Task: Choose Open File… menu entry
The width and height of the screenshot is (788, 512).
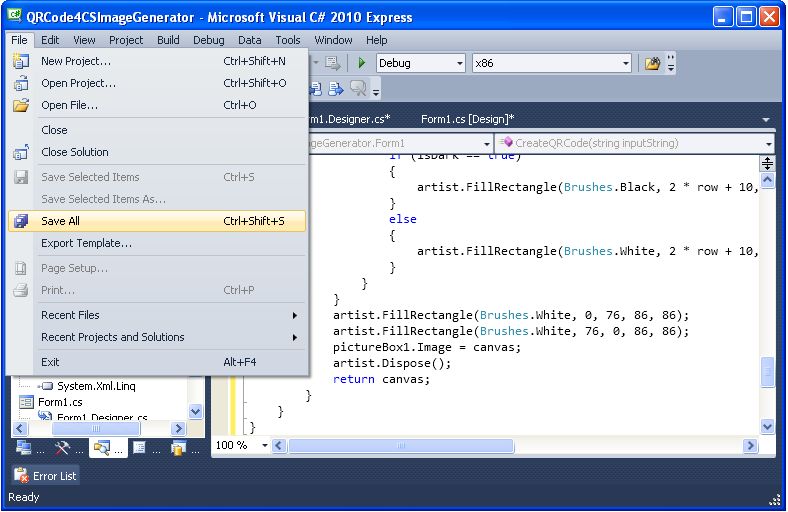Action: click(156, 106)
